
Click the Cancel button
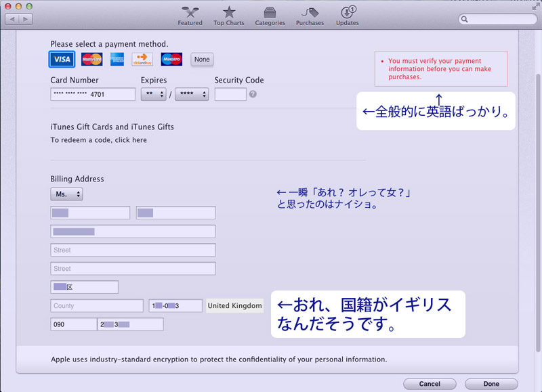430,384
